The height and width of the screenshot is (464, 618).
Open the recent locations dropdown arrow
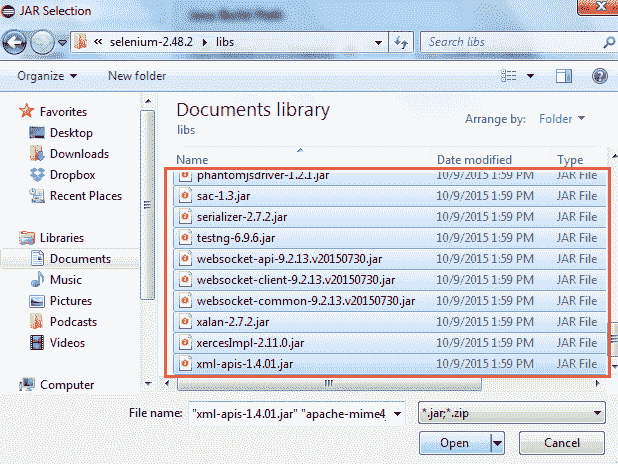(x=62, y=43)
